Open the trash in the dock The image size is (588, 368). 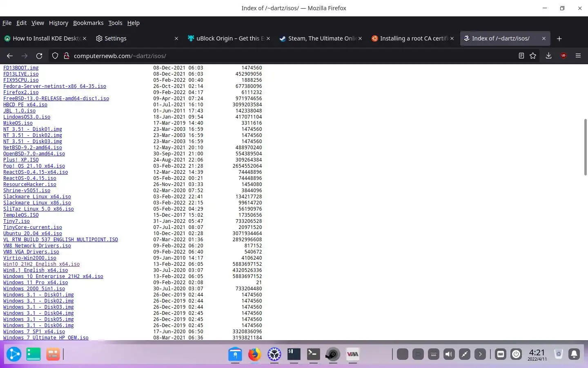click(x=559, y=354)
